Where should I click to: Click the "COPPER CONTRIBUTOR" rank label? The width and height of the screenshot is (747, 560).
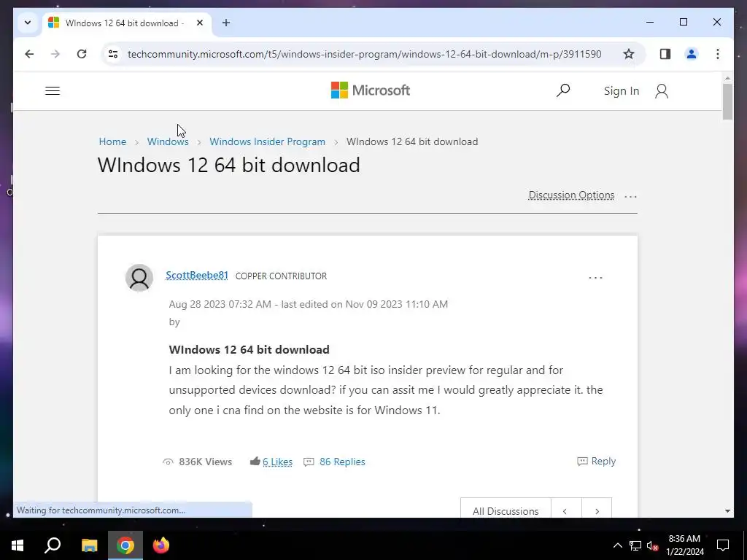281,276
